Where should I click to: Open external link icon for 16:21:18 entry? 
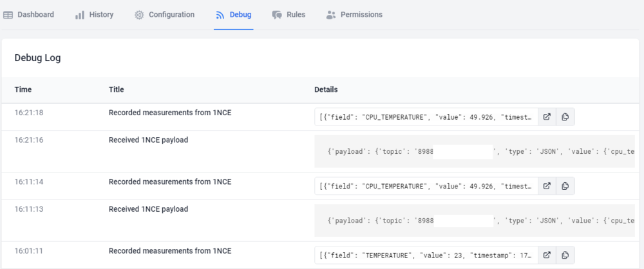click(x=547, y=116)
